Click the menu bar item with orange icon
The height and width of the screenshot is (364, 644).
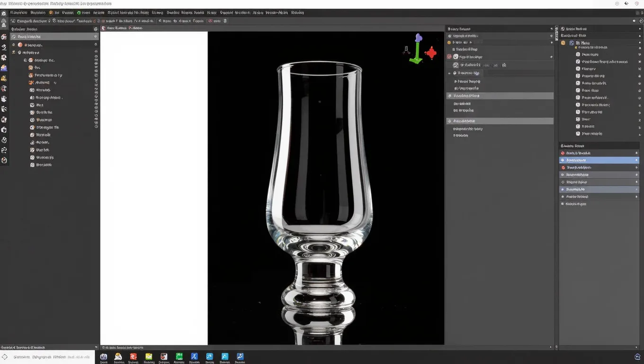coord(54,13)
